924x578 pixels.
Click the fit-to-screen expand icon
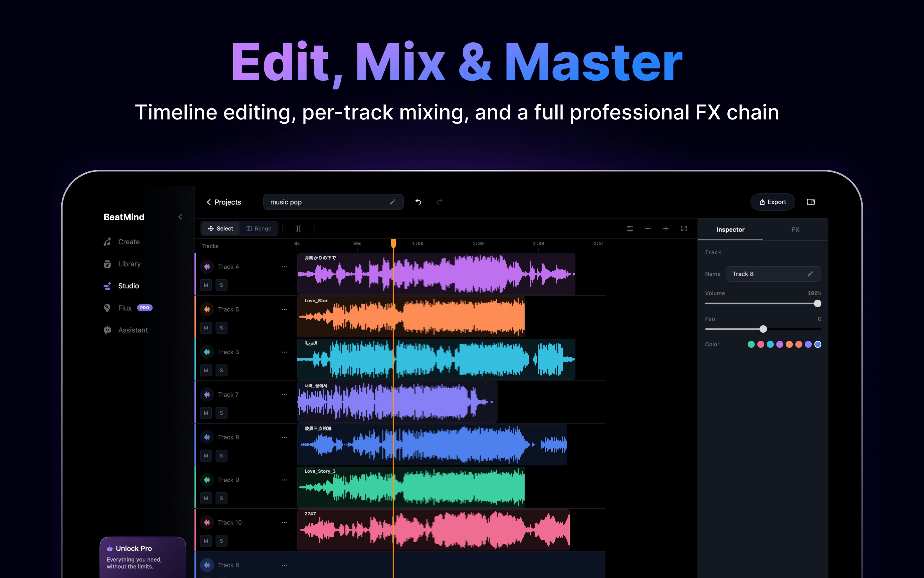pyautogui.click(x=684, y=229)
